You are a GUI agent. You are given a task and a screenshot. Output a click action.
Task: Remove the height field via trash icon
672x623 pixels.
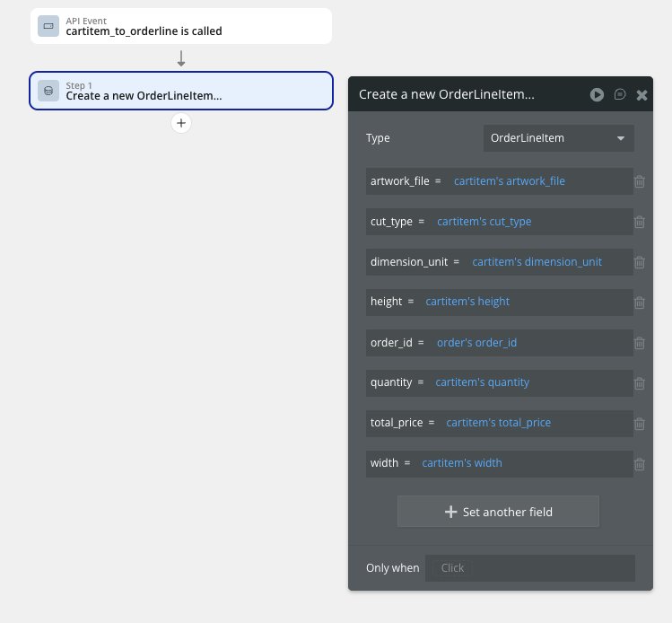tap(640, 303)
